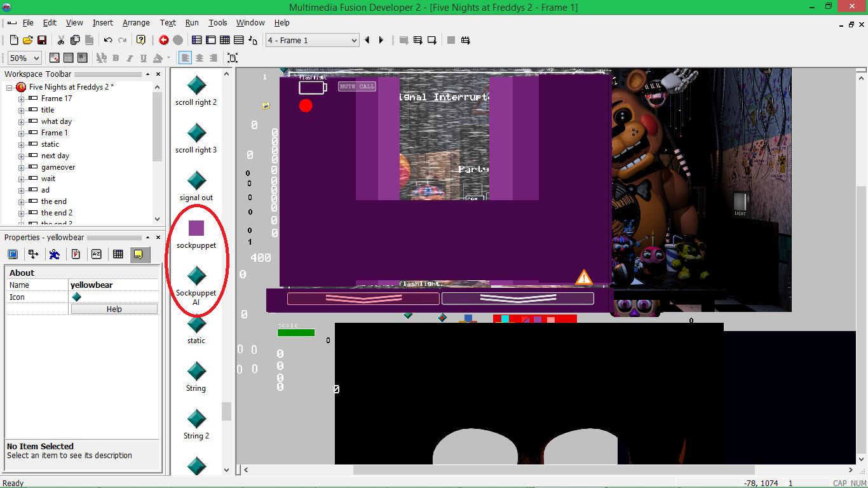This screenshot has width=868, height=488.
Task: Expand the 'static' tree node
Action: tap(21, 144)
